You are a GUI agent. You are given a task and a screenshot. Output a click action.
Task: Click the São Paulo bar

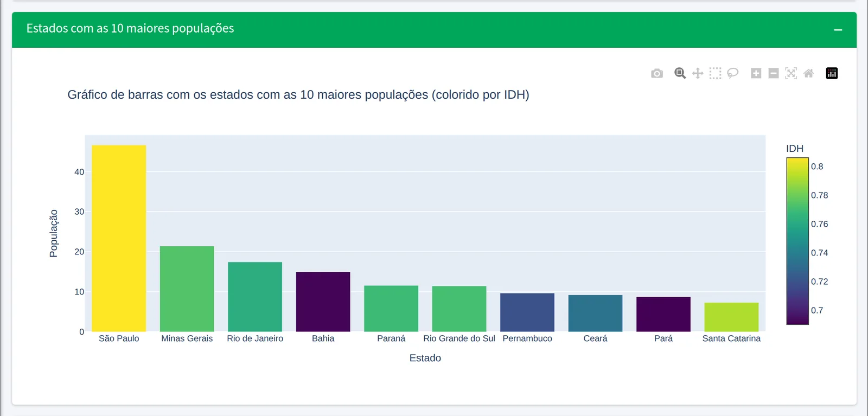119,239
